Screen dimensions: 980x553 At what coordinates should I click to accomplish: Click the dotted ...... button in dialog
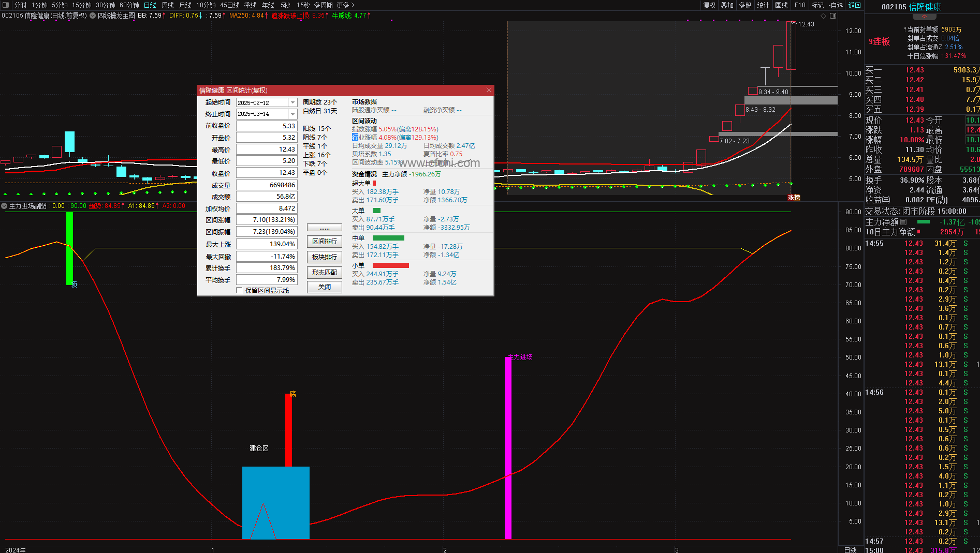[325, 228]
